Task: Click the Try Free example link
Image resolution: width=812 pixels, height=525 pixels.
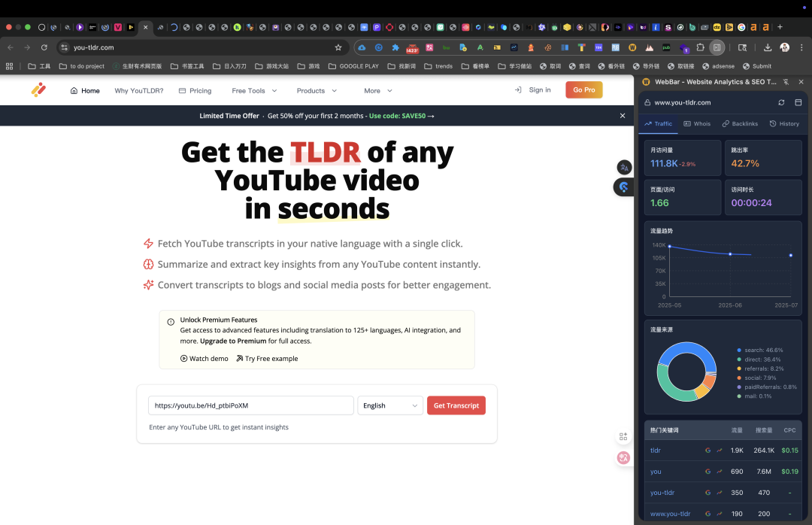Action: point(267,359)
